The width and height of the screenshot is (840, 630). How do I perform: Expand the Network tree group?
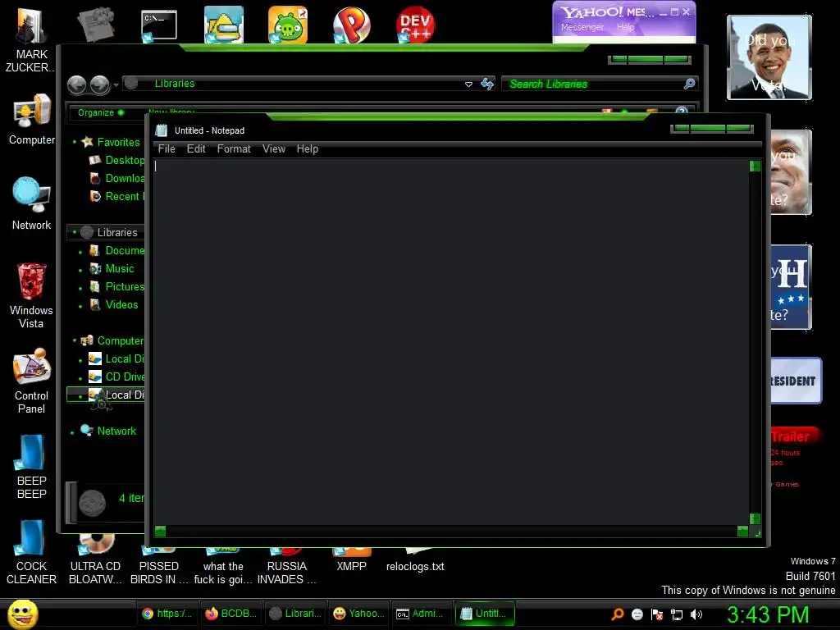coord(72,431)
